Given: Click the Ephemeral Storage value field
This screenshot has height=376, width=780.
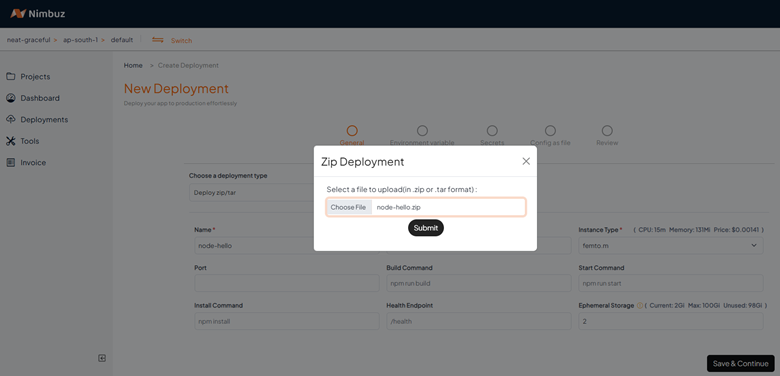Looking at the screenshot, I should [671, 321].
